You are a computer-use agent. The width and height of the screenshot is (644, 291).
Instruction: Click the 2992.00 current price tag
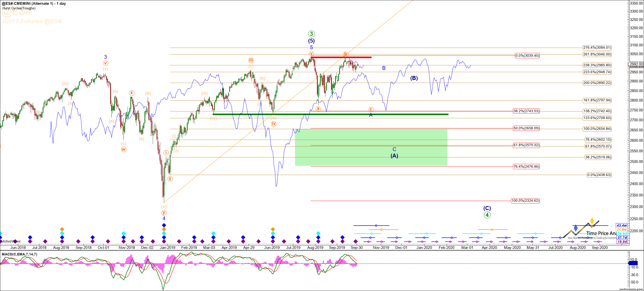click(x=636, y=64)
